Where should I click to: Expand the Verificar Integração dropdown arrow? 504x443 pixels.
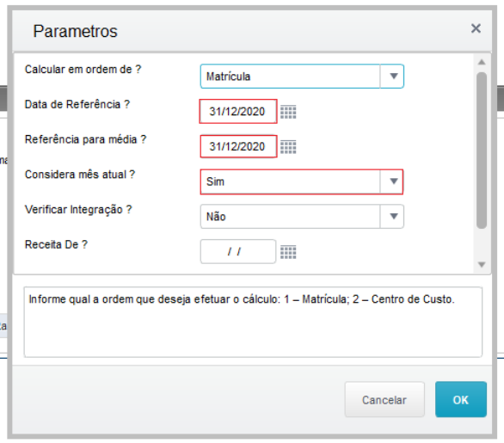[x=392, y=217]
